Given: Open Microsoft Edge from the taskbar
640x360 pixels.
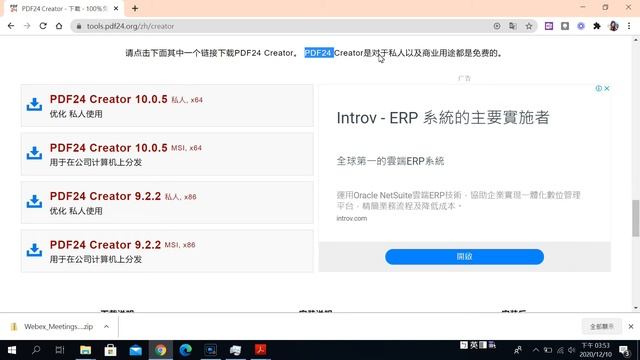Looking at the screenshot, I should click(x=186, y=350).
